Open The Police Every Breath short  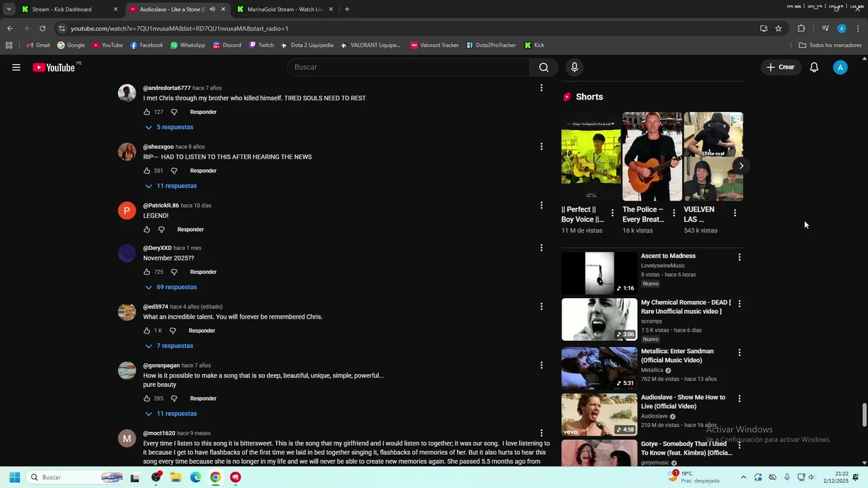click(x=652, y=157)
